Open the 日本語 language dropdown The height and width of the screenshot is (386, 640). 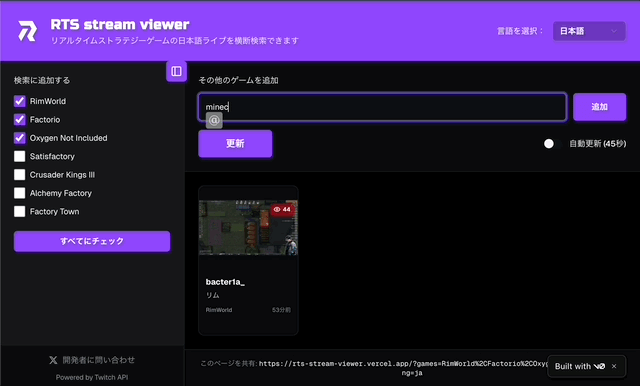[x=589, y=31]
